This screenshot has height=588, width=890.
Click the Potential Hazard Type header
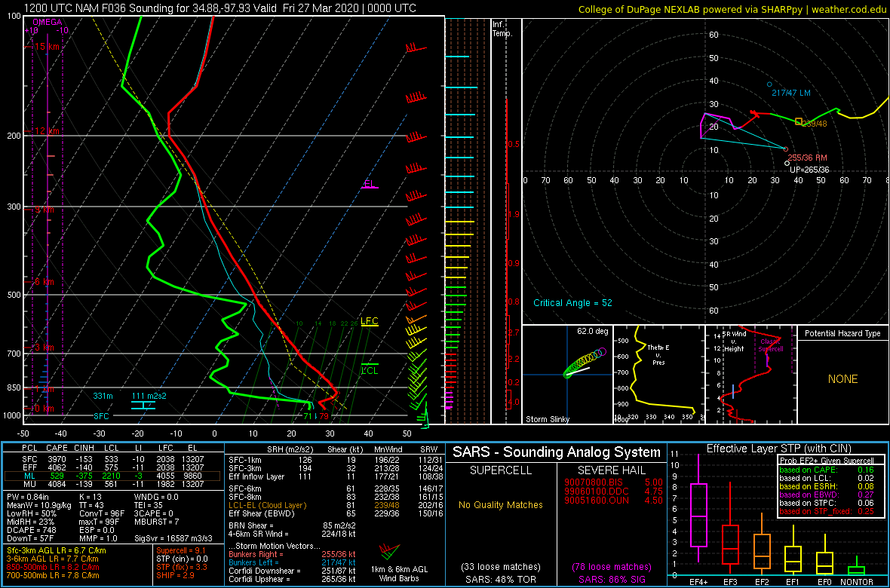842,334
